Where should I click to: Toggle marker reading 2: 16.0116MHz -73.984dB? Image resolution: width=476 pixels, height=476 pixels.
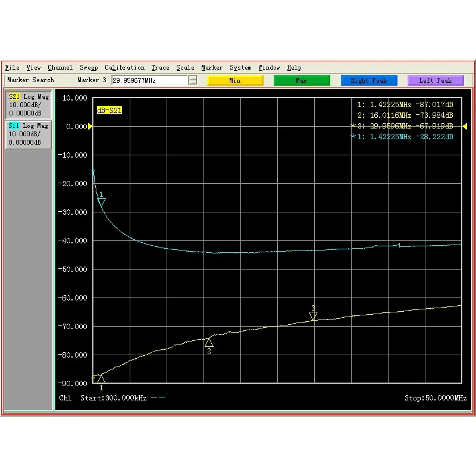pos(405,115)
